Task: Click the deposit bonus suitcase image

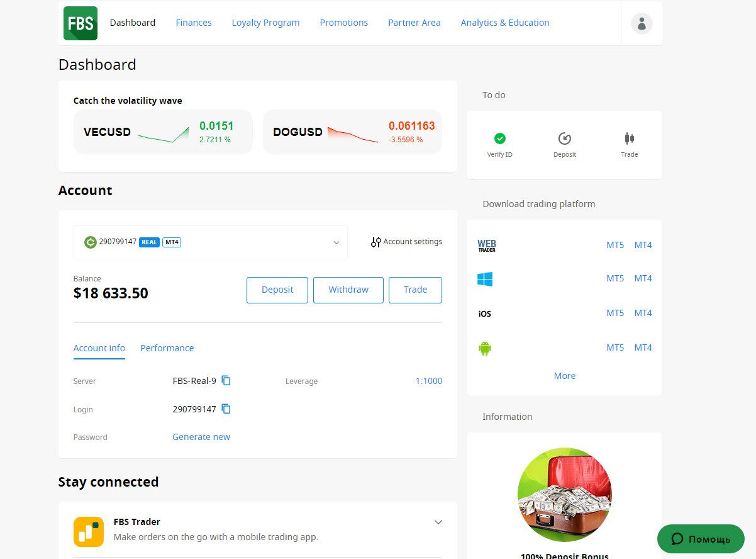Action: click(x=565, y=495)
